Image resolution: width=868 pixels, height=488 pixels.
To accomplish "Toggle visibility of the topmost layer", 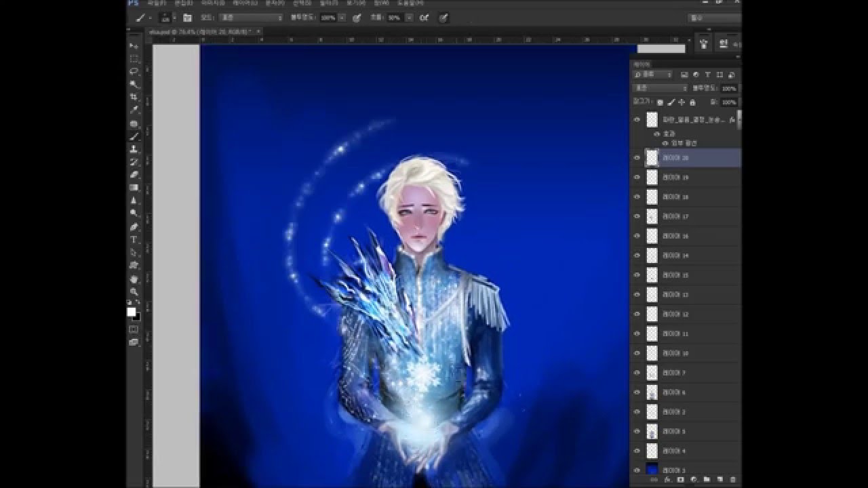I will (x=637, y=120).
